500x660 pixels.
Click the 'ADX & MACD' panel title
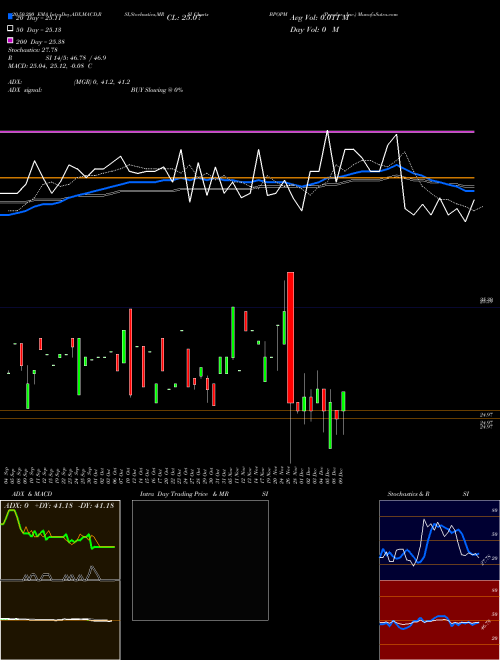(x=32, y=494)
